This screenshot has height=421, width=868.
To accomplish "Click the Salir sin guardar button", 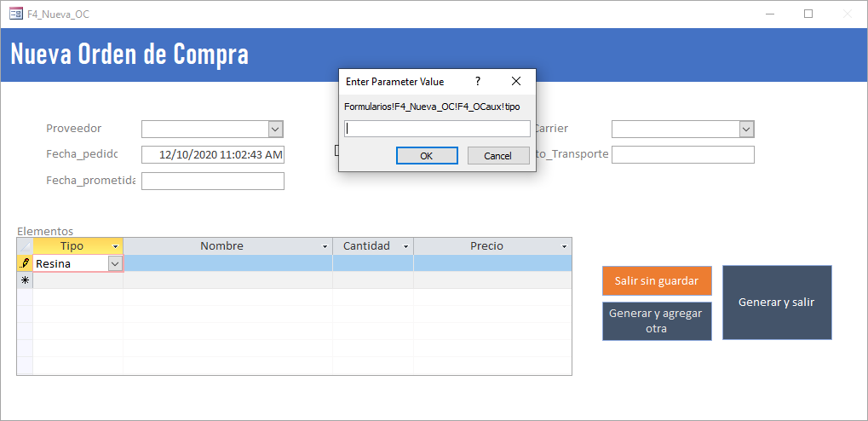I will (657, 280).
